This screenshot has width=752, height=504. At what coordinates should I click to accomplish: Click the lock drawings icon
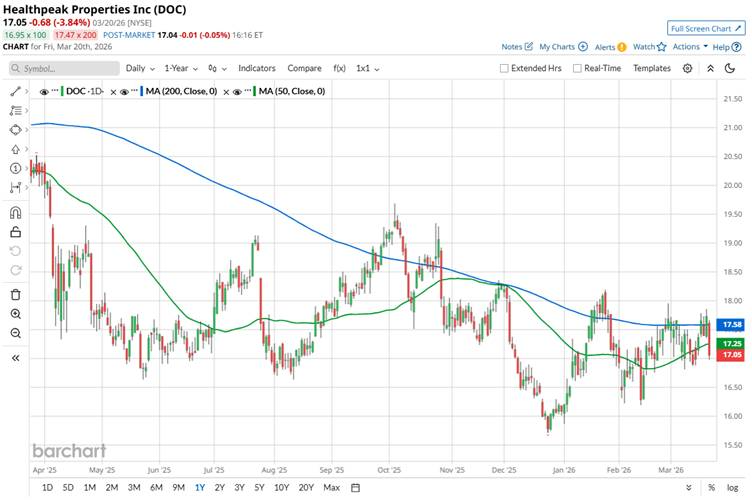[x=15, y=232]
